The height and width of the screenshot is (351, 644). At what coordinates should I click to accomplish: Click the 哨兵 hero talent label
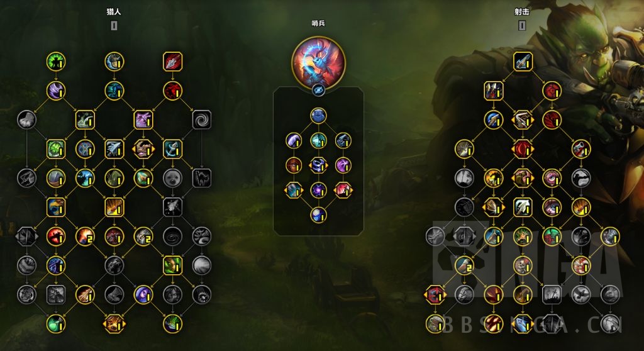point(318,23)
